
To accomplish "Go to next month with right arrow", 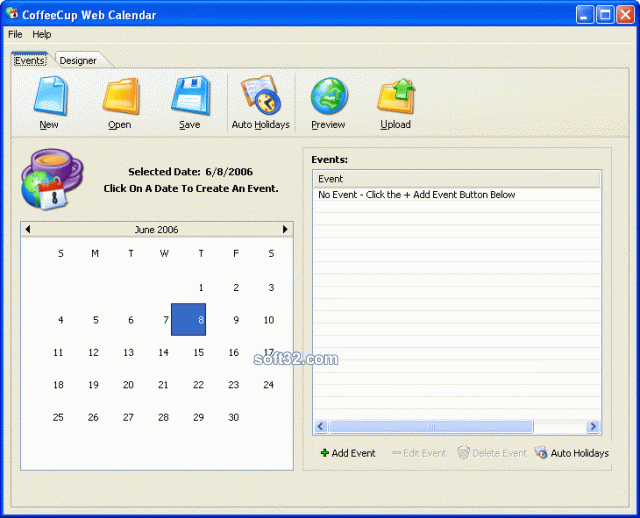I will pos(285,229).
